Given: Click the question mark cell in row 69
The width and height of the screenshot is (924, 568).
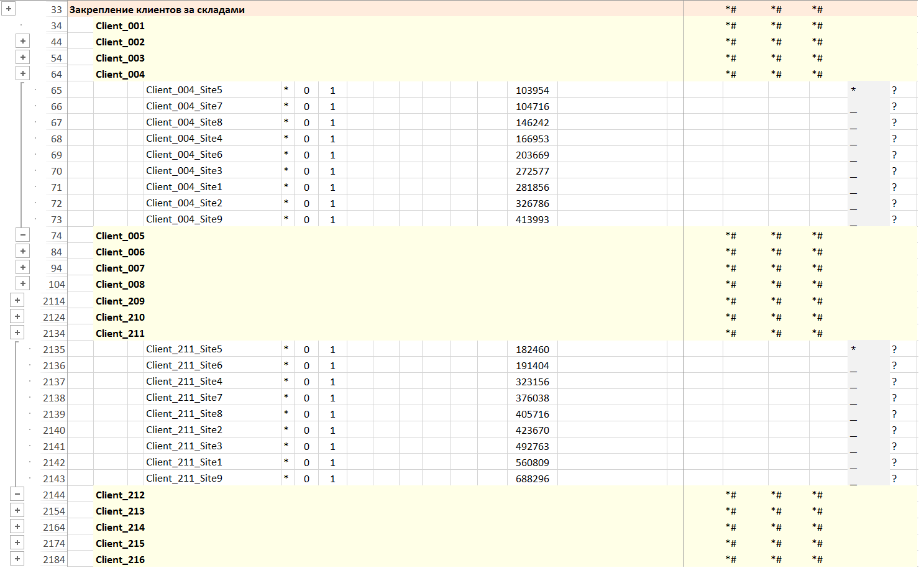Looking at the screenshot, I should [894, 155].
